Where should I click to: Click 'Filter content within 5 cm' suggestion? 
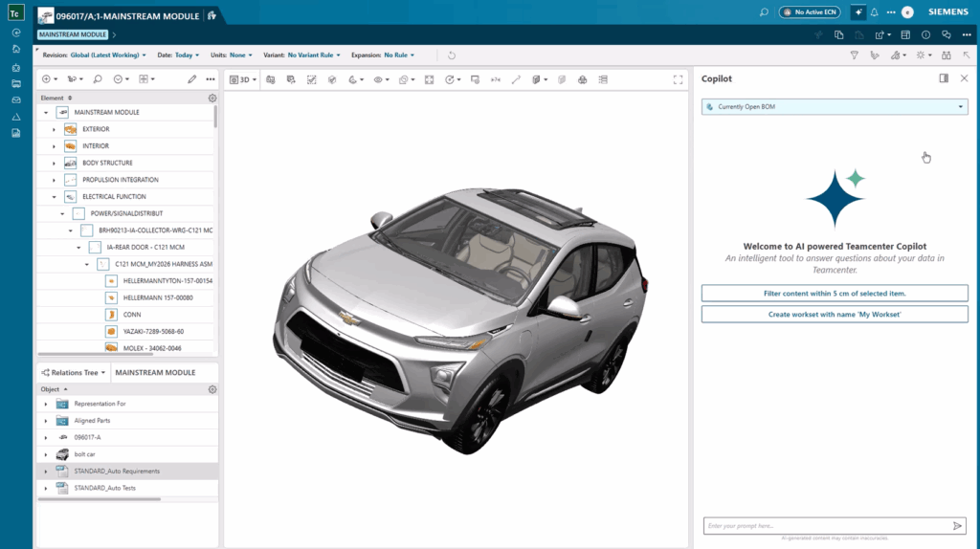pos(834,294)
